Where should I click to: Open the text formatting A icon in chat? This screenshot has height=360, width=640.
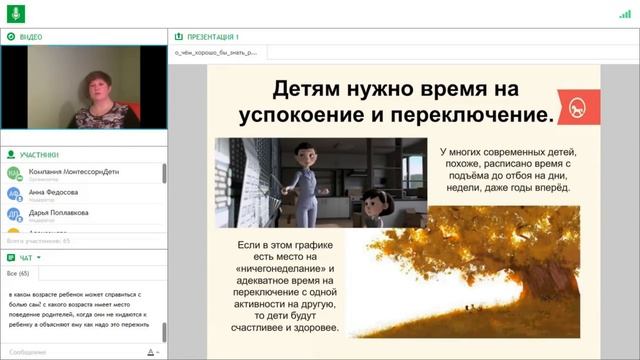[151, 352]
